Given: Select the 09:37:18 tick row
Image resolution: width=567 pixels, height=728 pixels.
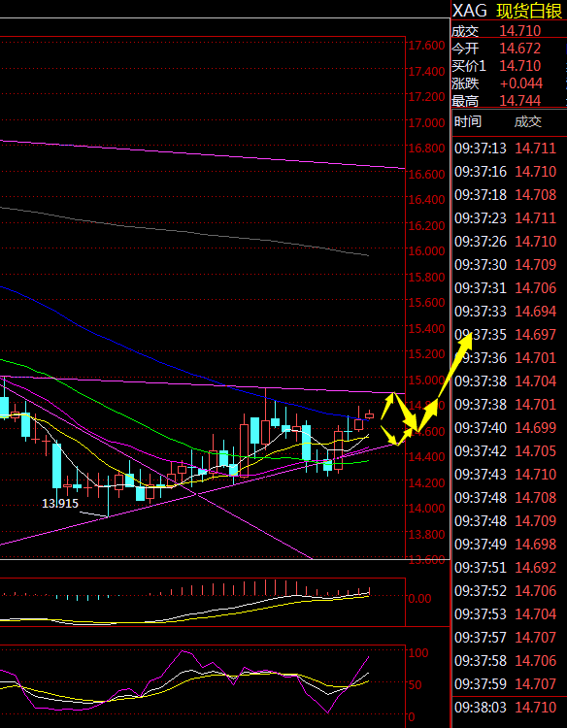Looking at the screenshot, I should (509, 195).
